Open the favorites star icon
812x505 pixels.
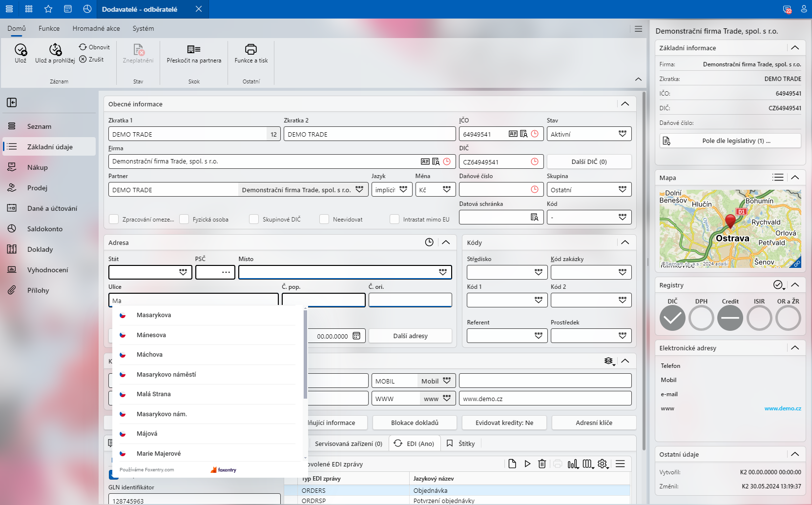click(x=48, y=9)
